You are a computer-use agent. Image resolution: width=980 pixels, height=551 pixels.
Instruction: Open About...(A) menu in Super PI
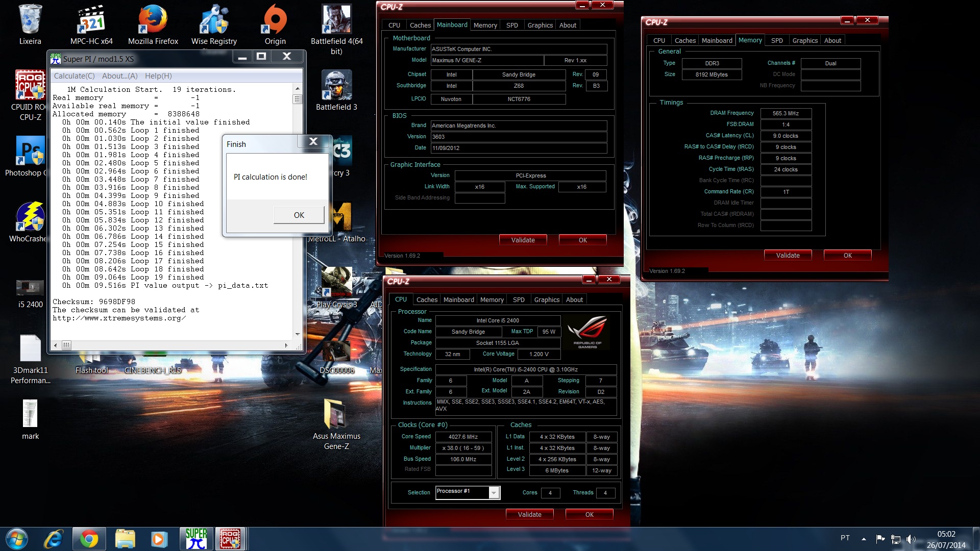[x=120, y=76]
